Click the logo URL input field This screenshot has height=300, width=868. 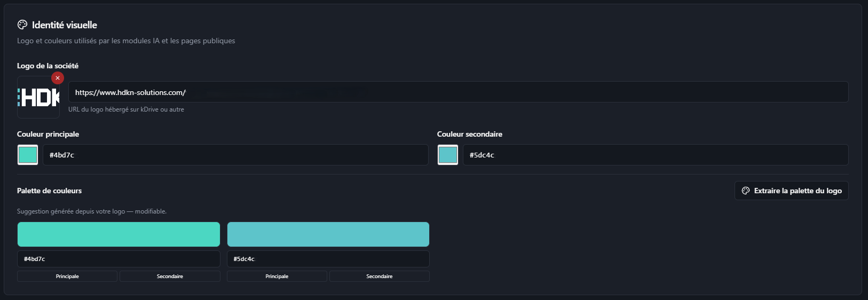[458, 92]
